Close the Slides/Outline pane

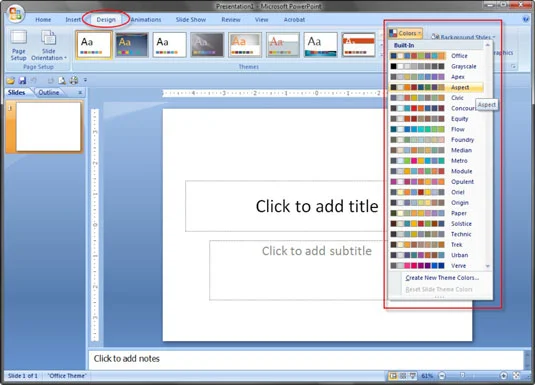(80, 92)
